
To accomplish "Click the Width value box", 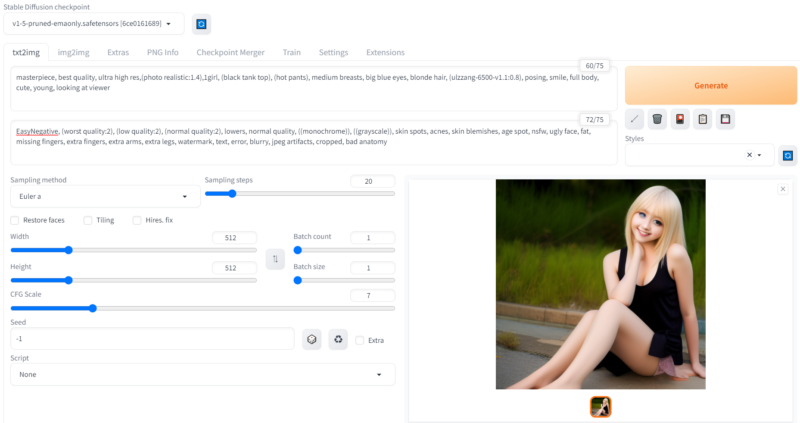I will point(234,238).
